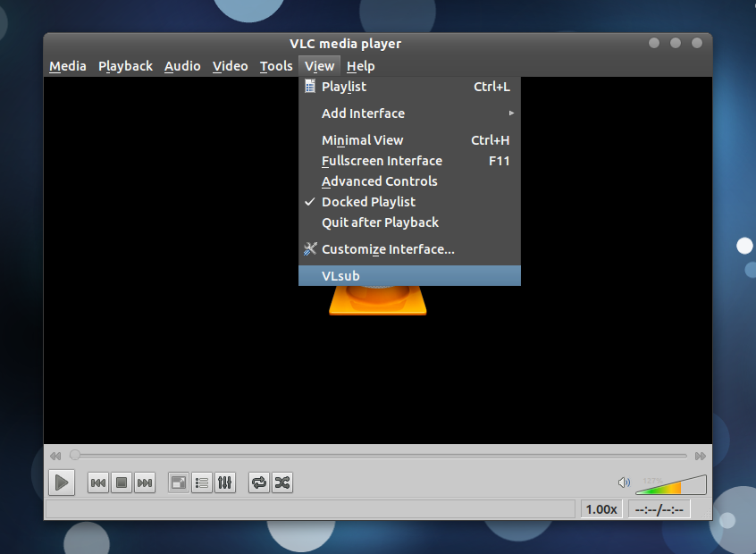
Task: Show the playlist toggle icon
Action: tap(201, 483)
